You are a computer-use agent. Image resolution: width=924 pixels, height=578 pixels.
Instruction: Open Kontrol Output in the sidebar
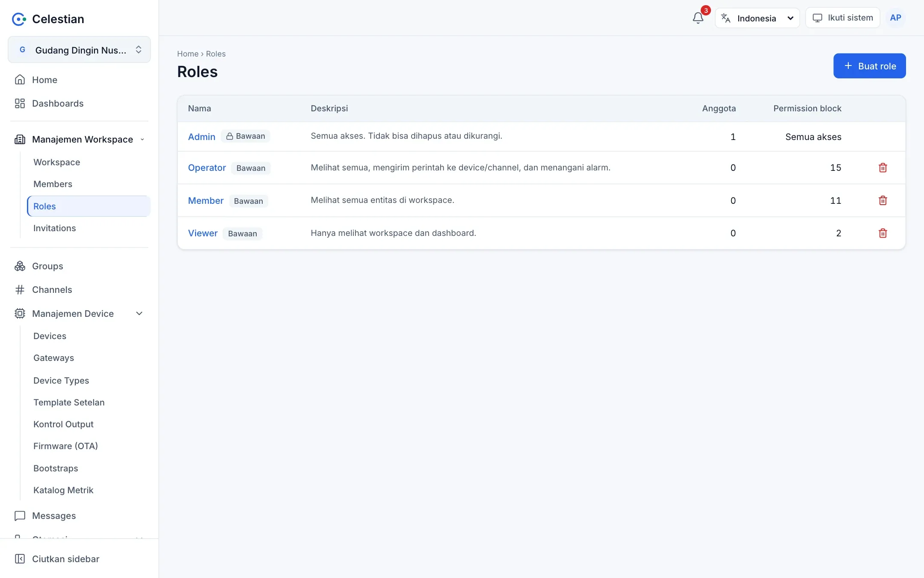[x=63, y=424]
